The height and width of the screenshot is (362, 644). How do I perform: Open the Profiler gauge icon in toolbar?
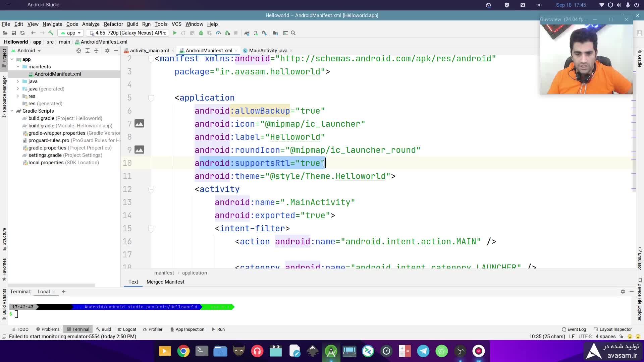click(218, 33)
